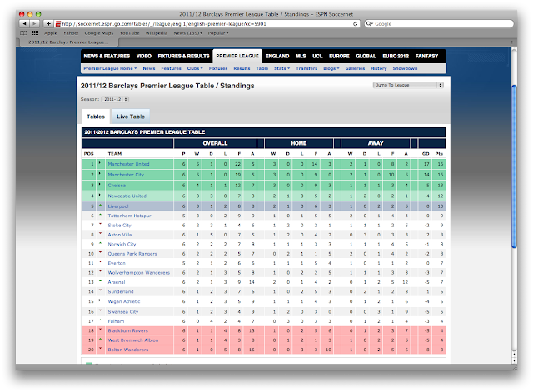Open the Europe nav item
The height and width of the screenshot is (392, 533).
339,56
